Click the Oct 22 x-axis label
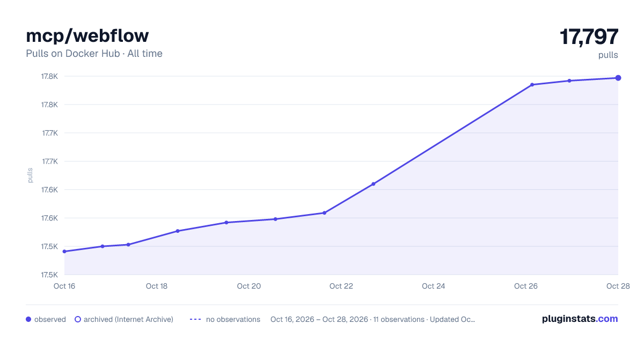This screenshot has height=338, width=644. click(x=341, y=286)
